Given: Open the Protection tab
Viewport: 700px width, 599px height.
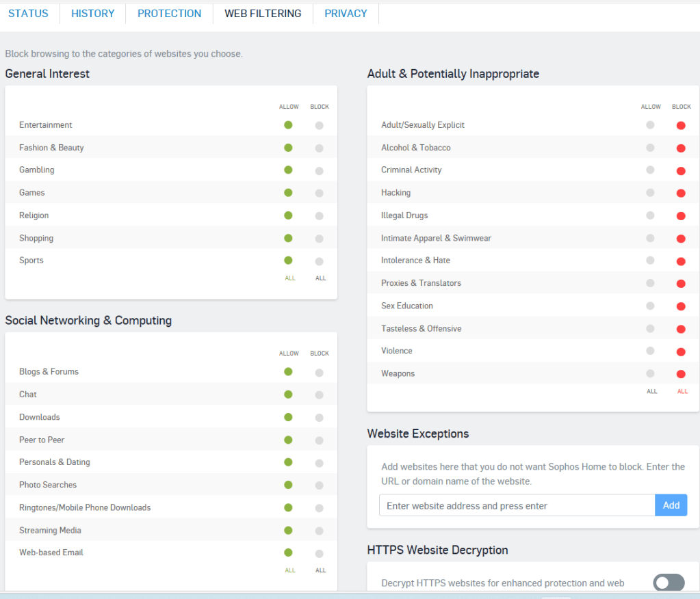Looking at the screenshot, I should coord(169,14).
